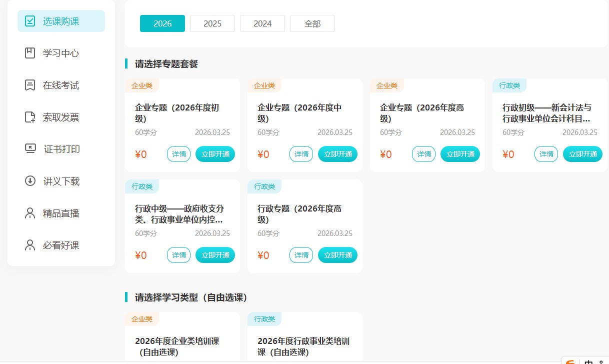The image size is (609, 364).
Task: Switch to the 全部 year filter
Action: pos(312,23)
